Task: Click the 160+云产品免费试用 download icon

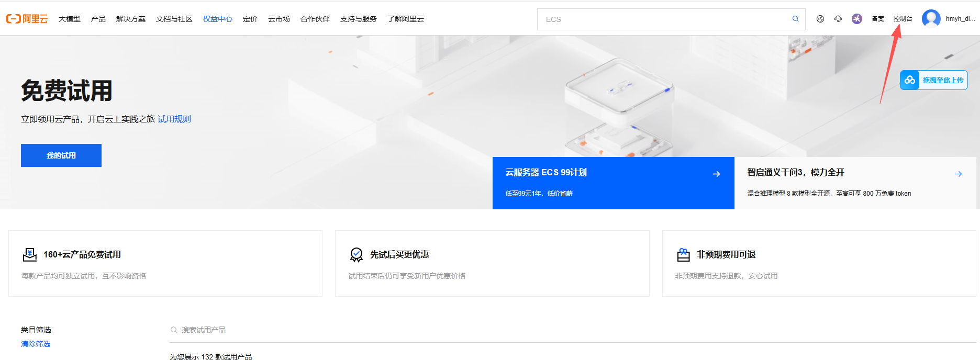Action: pyautogui.click(x=30, y=255)
